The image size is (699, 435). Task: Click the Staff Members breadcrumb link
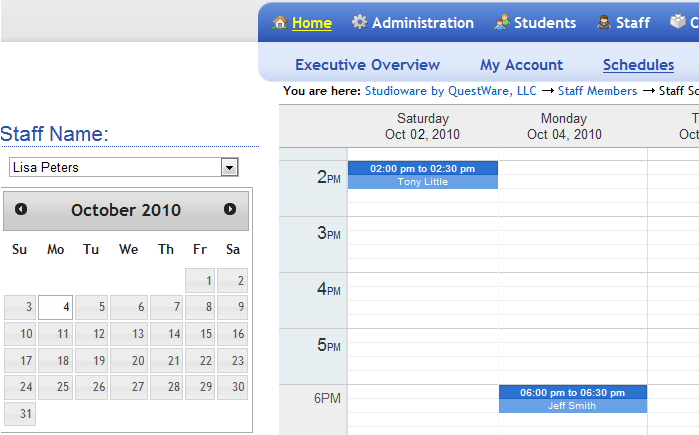click(597, 91)
